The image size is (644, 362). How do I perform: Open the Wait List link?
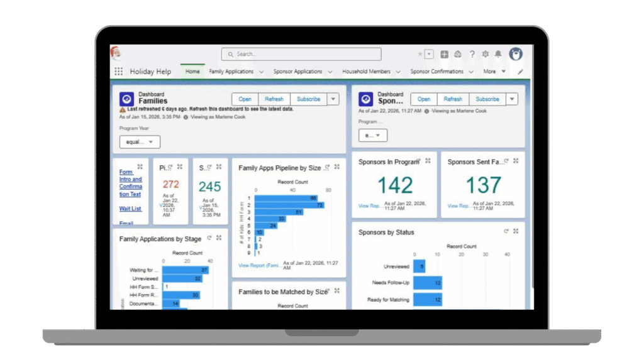(130, 208)
